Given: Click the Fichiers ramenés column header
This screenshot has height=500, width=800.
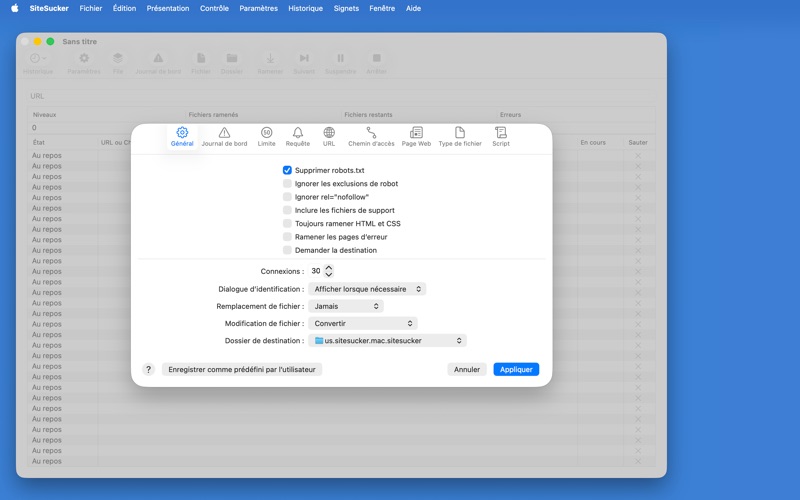Looking at the screenshot, I should pos(213,115).
